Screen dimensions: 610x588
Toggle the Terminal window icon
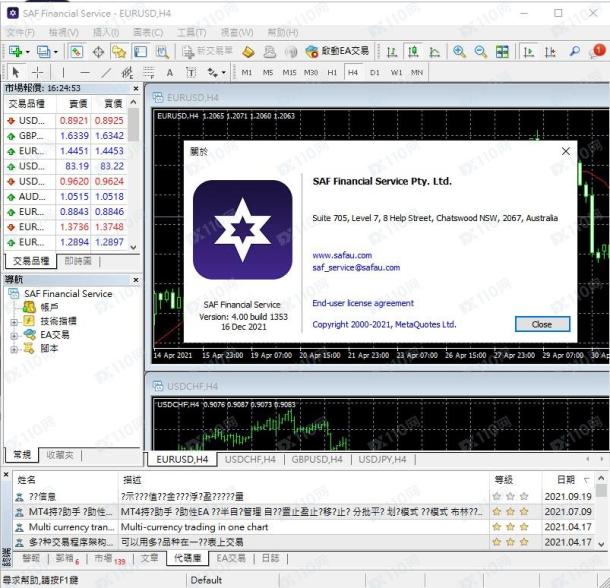140,52
